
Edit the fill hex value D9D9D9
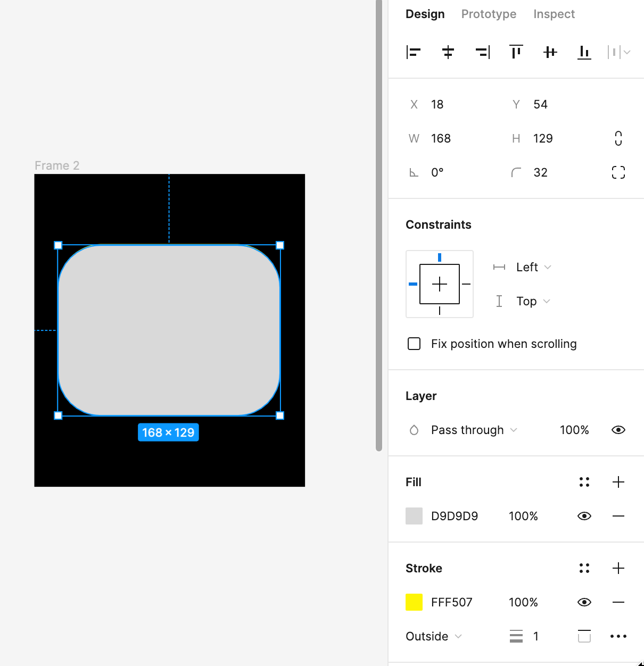455,516
